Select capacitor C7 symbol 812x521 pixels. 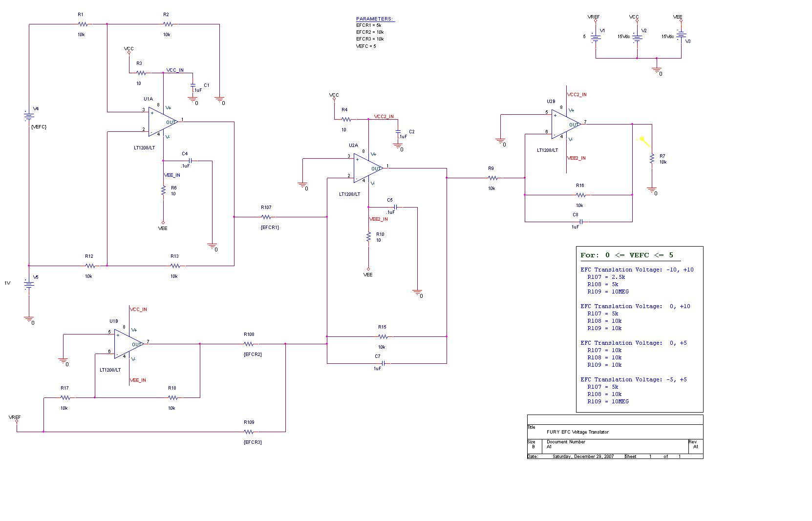(384, 363)
